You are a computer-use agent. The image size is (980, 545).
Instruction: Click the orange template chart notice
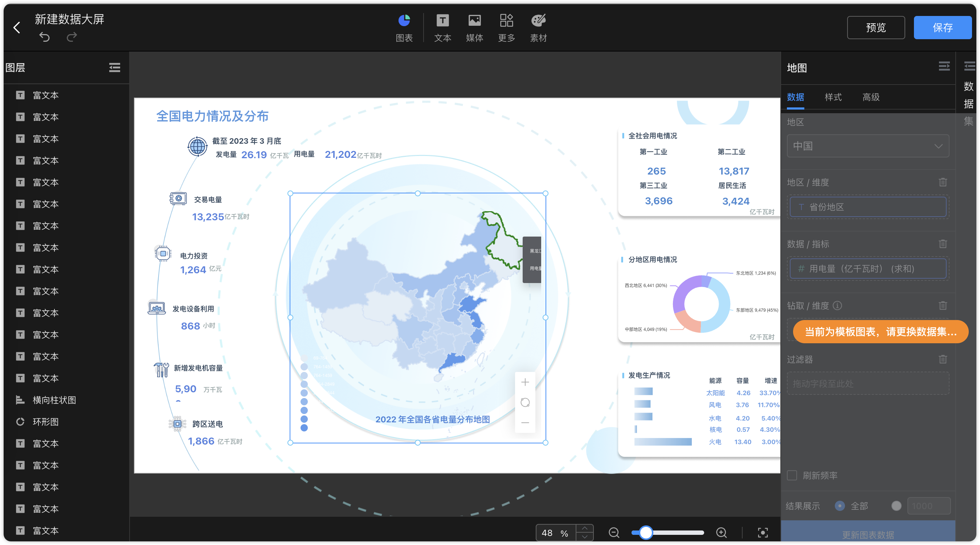click(x=880, y=332)
